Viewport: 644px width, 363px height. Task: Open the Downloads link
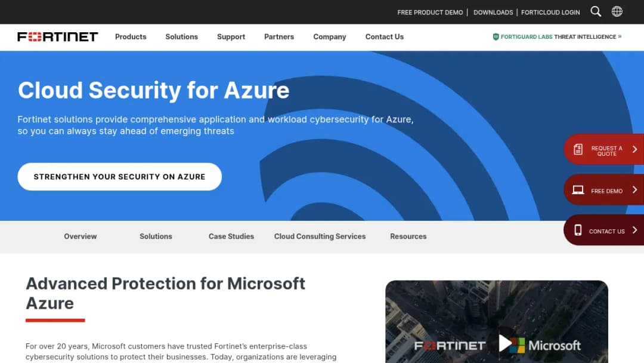pos(493,13)
